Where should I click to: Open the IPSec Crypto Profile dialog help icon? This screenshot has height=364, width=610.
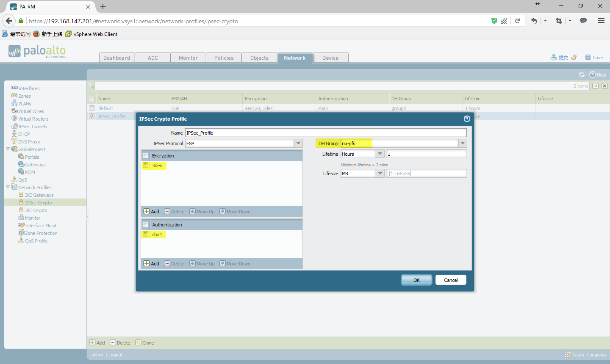[467, 119]
